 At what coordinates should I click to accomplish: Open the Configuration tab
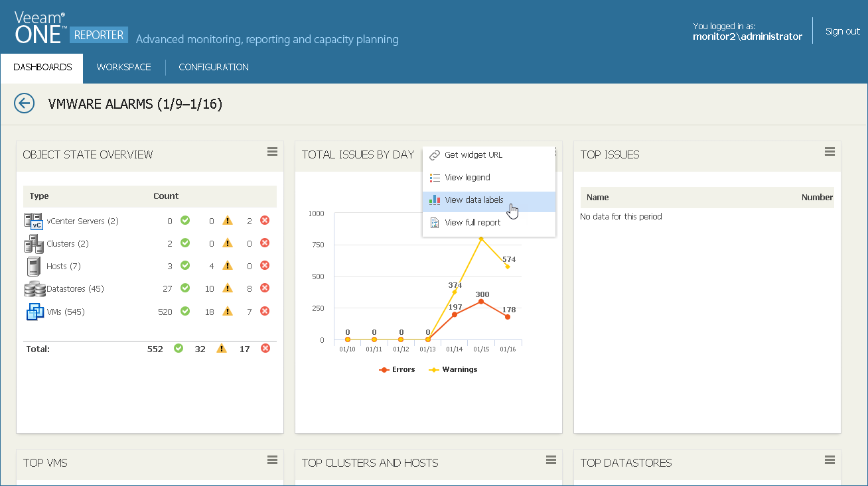(x=214, y=68)
